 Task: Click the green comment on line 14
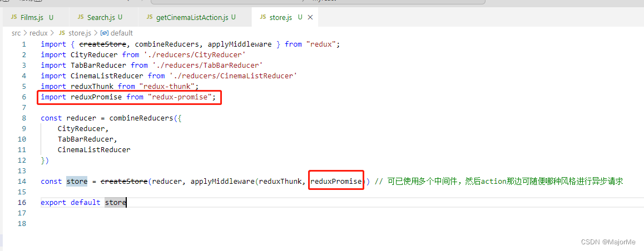click(499, 181)
